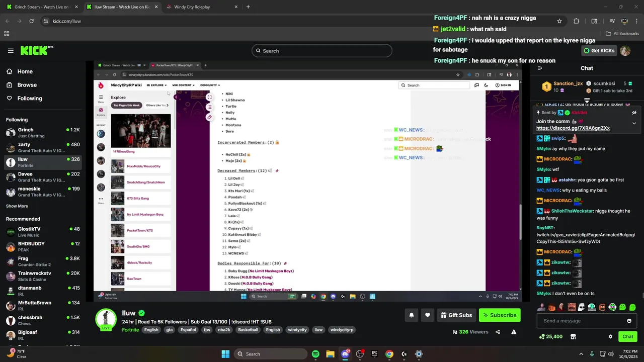Click the Get KICKs button
Viewport: 644px width, 362px height.
[600, 51]
